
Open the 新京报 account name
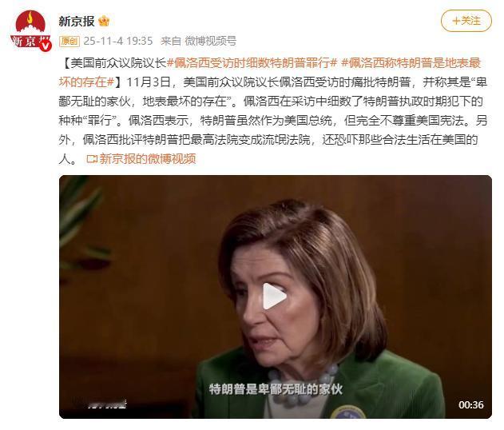[x=77, y=22]
